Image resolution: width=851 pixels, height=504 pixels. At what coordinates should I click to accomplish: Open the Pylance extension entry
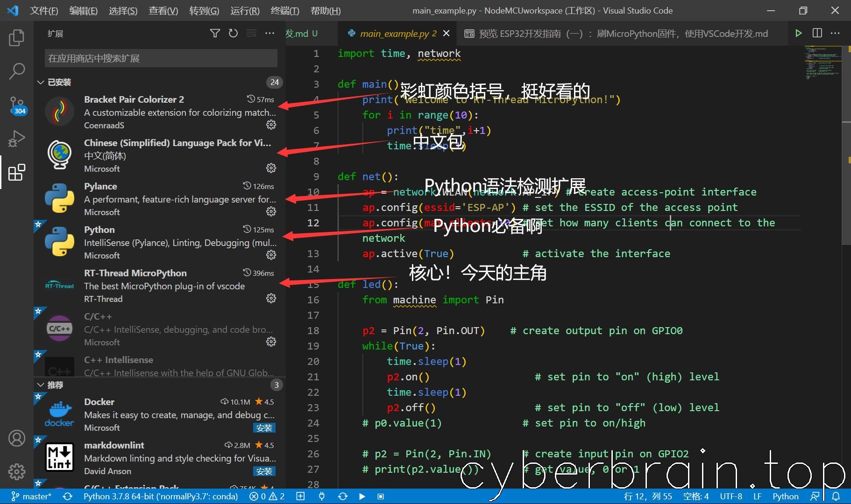[159, 199]
